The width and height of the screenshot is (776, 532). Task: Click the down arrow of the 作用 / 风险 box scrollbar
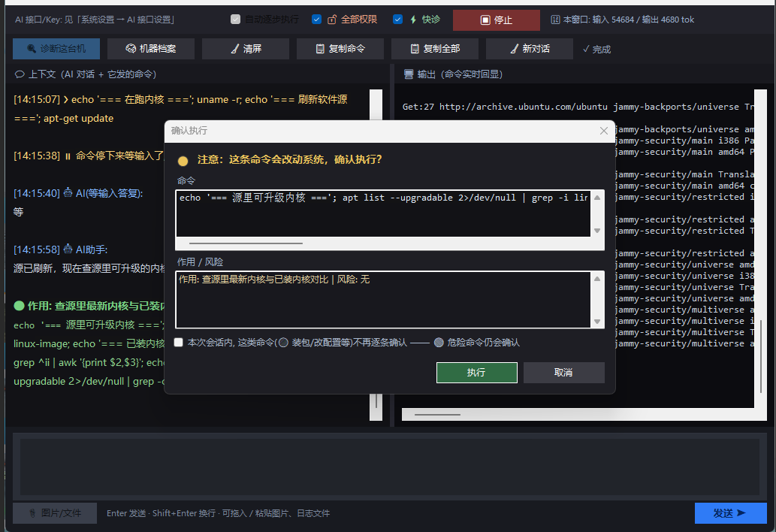[597, 322]
